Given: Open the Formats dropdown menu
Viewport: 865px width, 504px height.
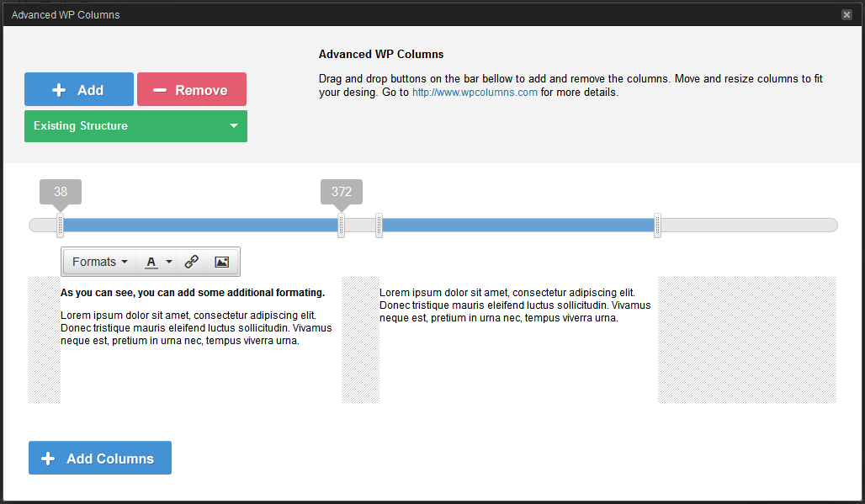Looking at the screenshot, I should point(99,262).
